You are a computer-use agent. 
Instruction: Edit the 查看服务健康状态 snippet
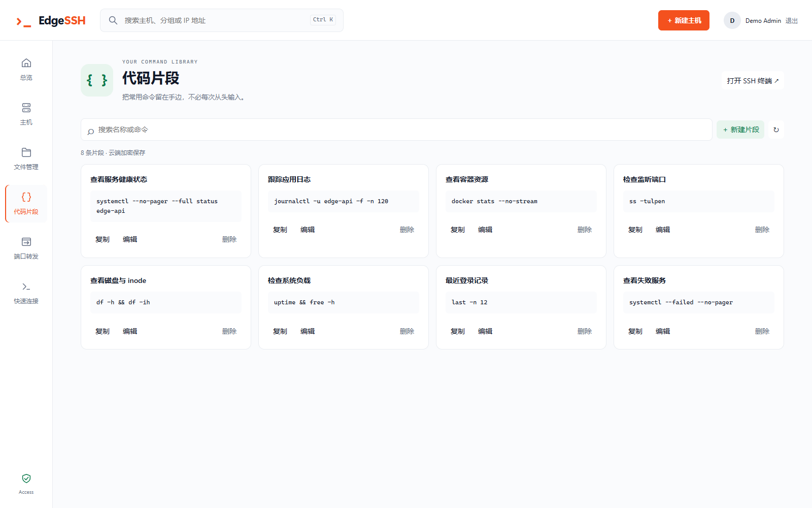pos(130,239)
